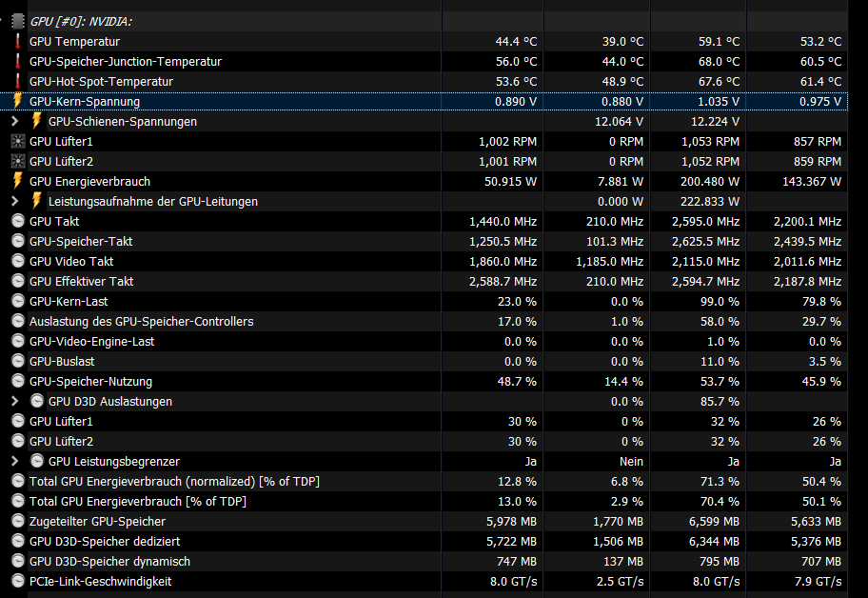Expand the GPU-Schienen-Spannungen group
868x598 pixels.
(x=15, y=121)
